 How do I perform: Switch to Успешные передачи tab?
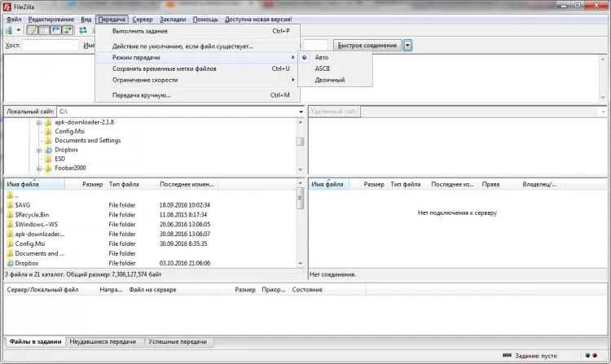pyautogui.click(x=178, y=341)
